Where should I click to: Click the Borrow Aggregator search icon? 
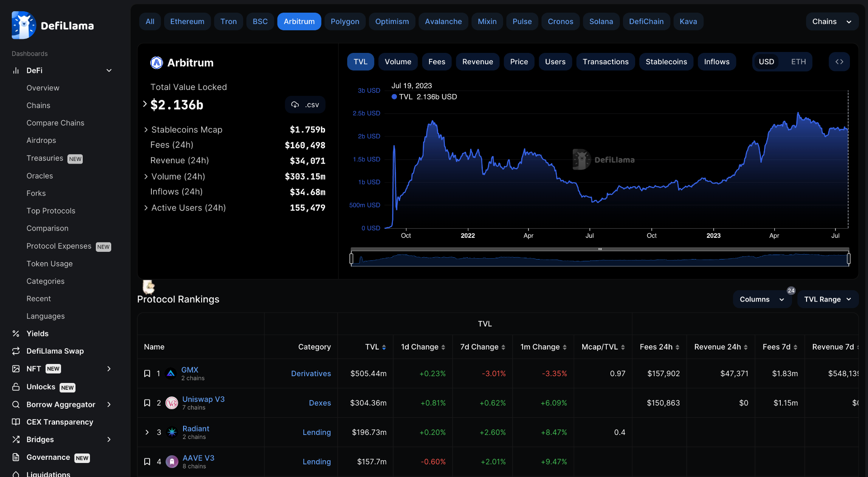(16, 405)
